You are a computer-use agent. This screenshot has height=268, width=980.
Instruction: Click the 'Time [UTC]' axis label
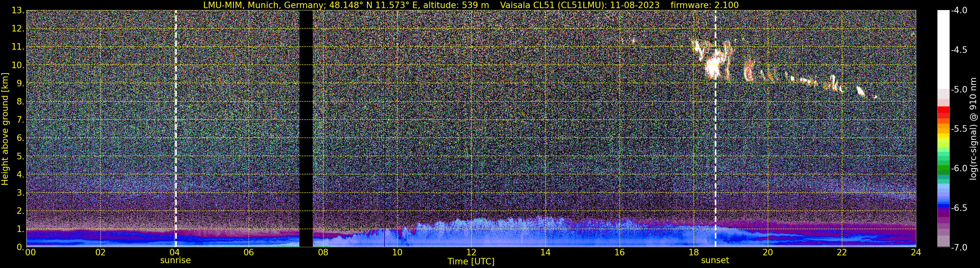point(471,262)
